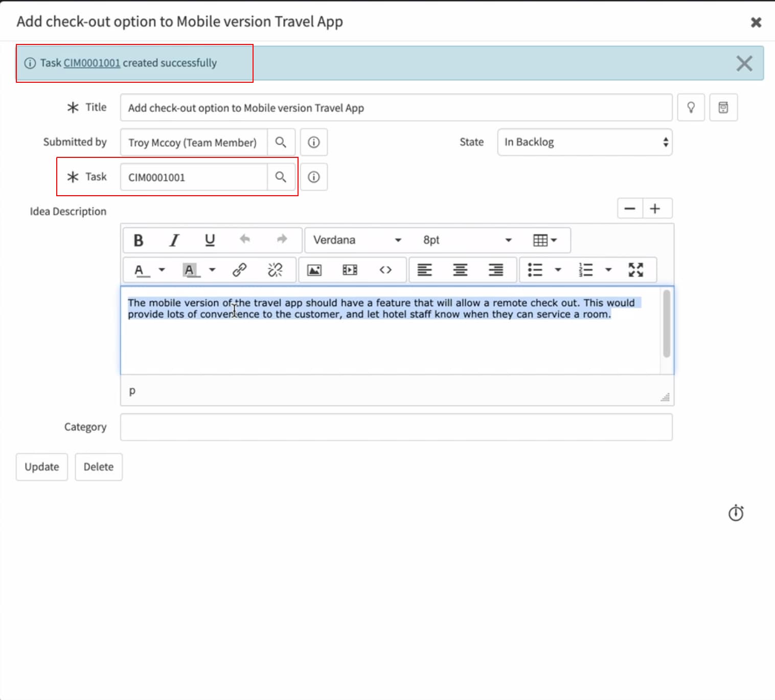Open task CIM0001001 from the success message
Screen dimensions: 775x700
coord(92,63)
